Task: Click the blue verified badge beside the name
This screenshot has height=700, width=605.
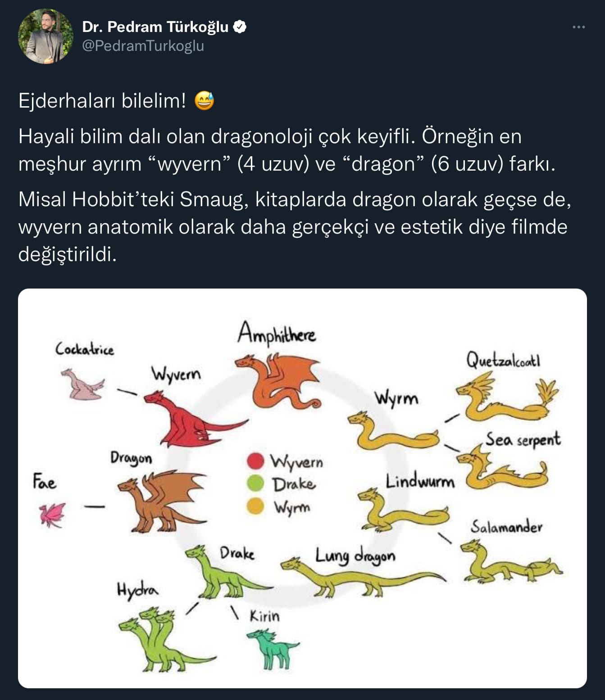Action: coord(240,27)
